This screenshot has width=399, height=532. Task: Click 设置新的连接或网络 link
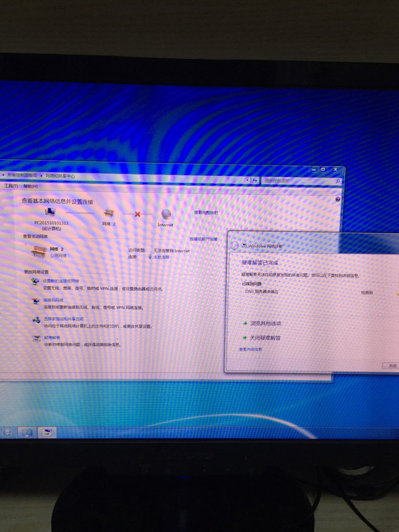(61, 281)
